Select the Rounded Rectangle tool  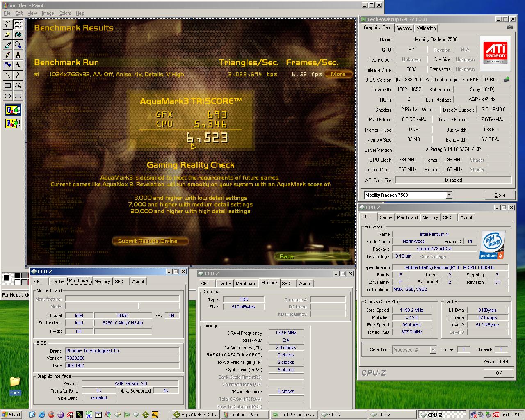pos(18,96)
